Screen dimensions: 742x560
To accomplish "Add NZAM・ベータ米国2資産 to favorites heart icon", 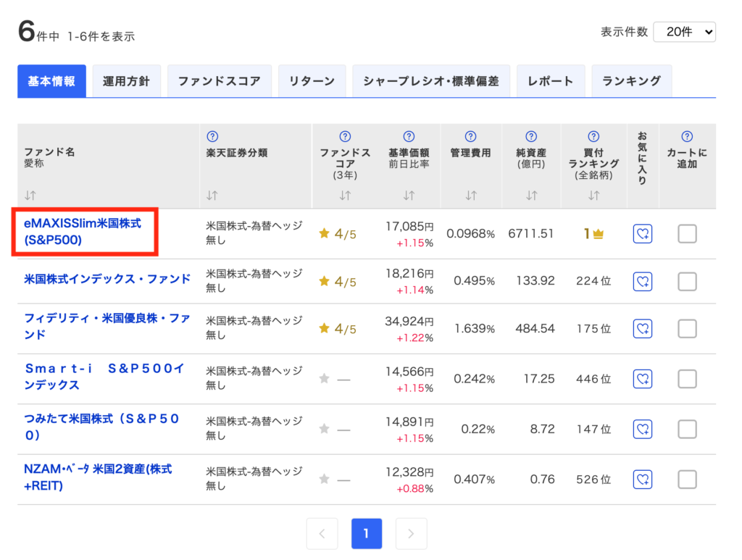I will (643, 480).
